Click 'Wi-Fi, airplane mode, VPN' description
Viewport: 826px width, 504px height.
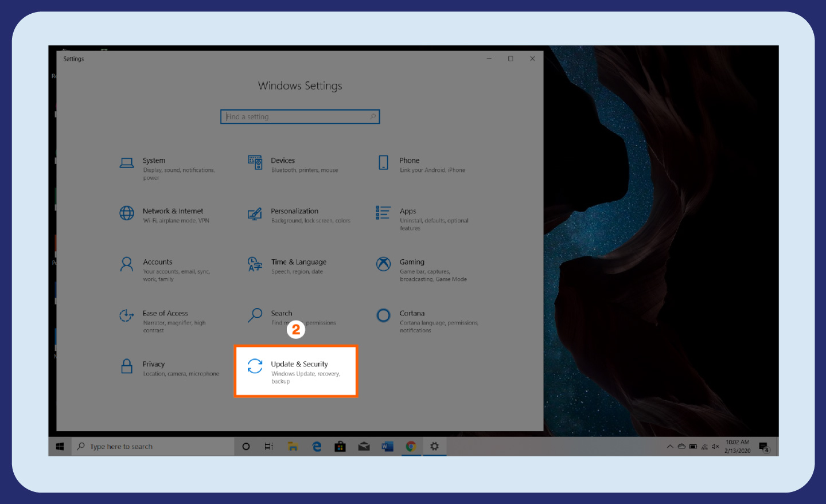(176, 221)
